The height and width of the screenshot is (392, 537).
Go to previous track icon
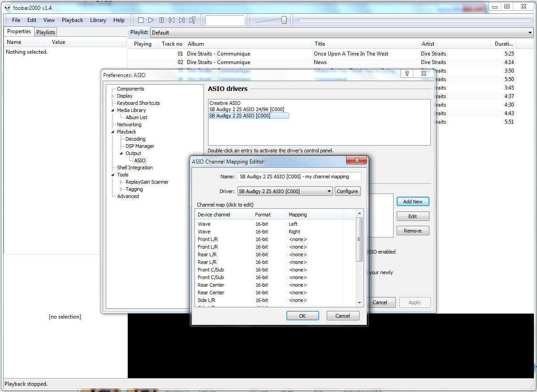pyautogui.click(x=172, y=20)
